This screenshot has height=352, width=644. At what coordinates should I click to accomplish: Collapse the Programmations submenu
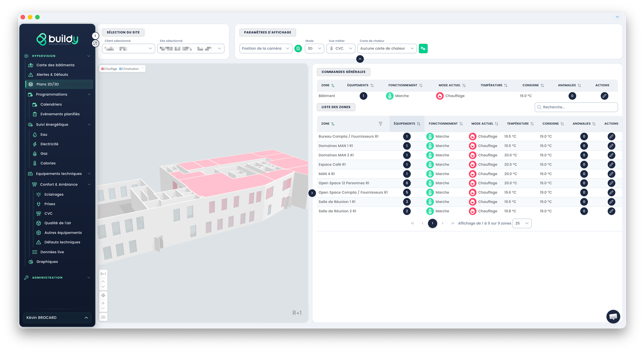89,95
